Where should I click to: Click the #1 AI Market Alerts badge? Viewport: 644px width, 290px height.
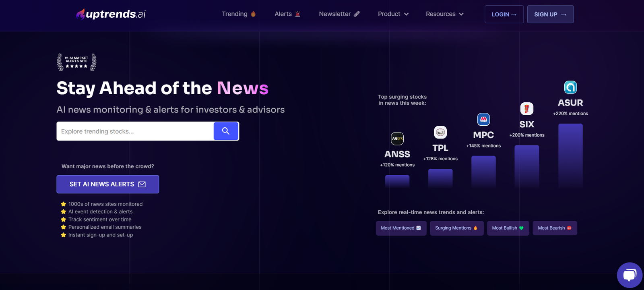(x=76, y=62)
